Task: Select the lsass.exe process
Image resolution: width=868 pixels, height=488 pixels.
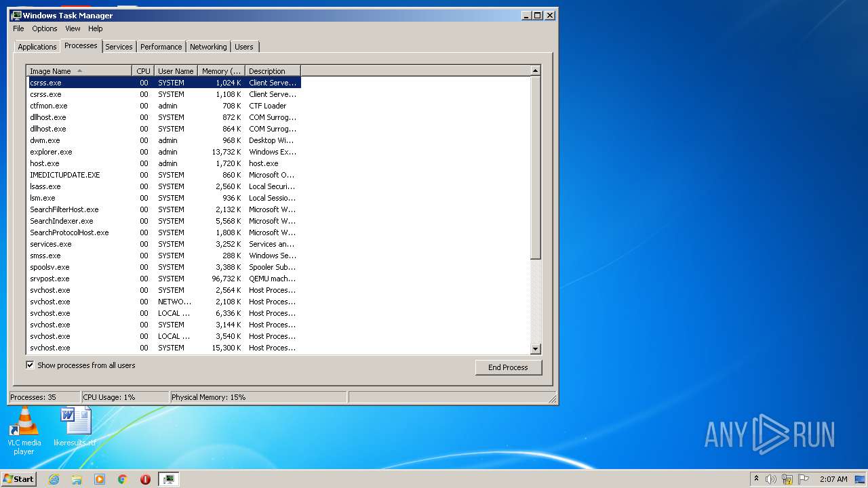Action: pos(163,186)
